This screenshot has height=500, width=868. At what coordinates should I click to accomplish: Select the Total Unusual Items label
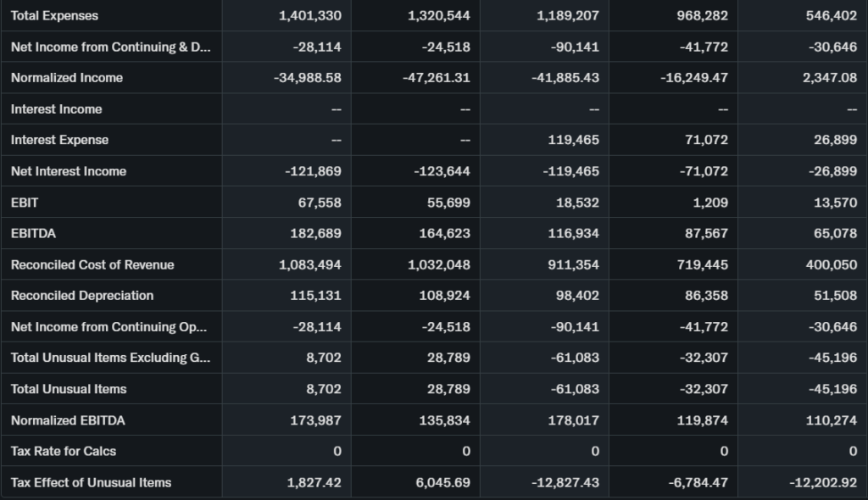tap(69, 389)
